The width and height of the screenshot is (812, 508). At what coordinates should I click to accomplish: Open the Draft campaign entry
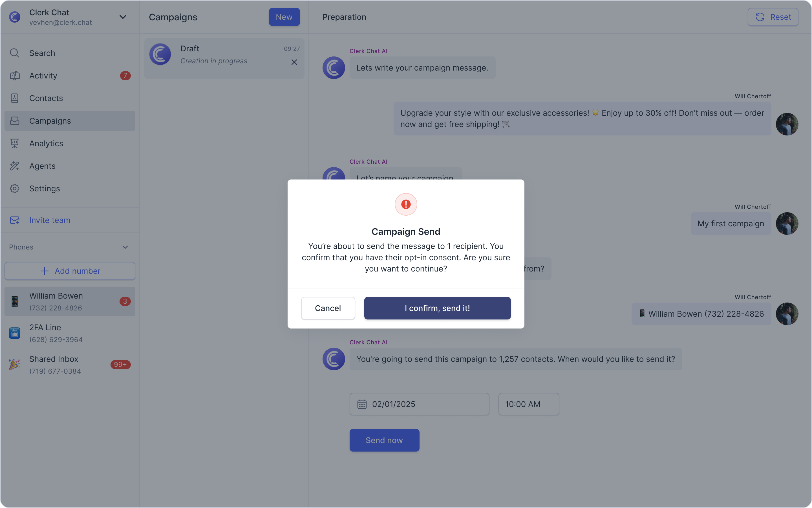(x=224, y=58)
